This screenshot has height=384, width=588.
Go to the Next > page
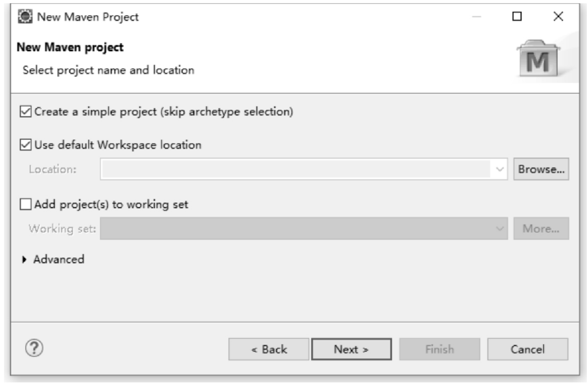pyautogui.click(x=352, y=349)
